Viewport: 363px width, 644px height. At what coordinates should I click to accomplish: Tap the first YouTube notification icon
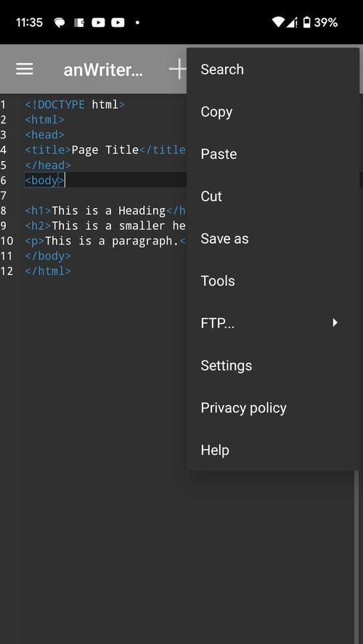click(x=98, y=22)
